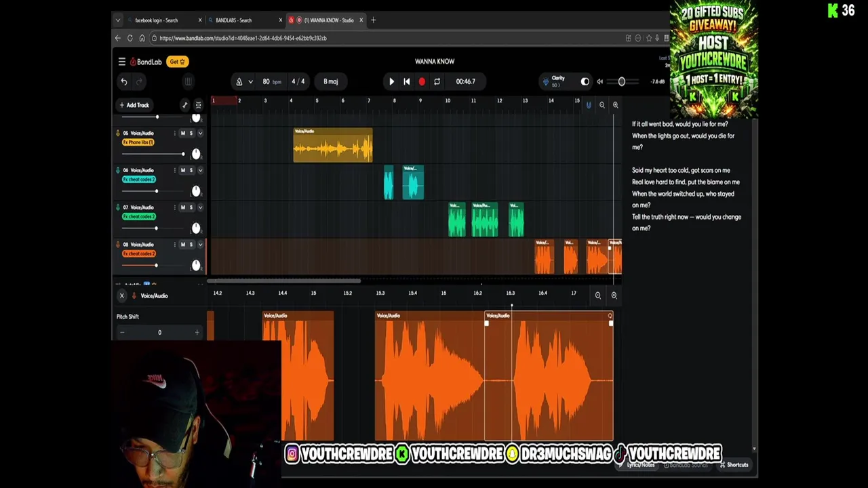Solo the Fx Phone libs track
This screenshot has width=868, height=488.
click(191, 133)
